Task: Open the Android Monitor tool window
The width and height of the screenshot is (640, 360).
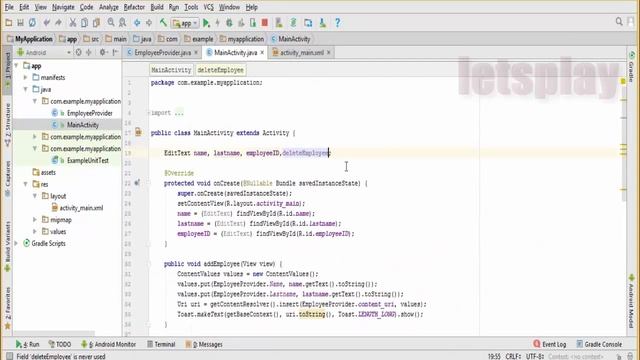Action: click(x=109, y=344)
